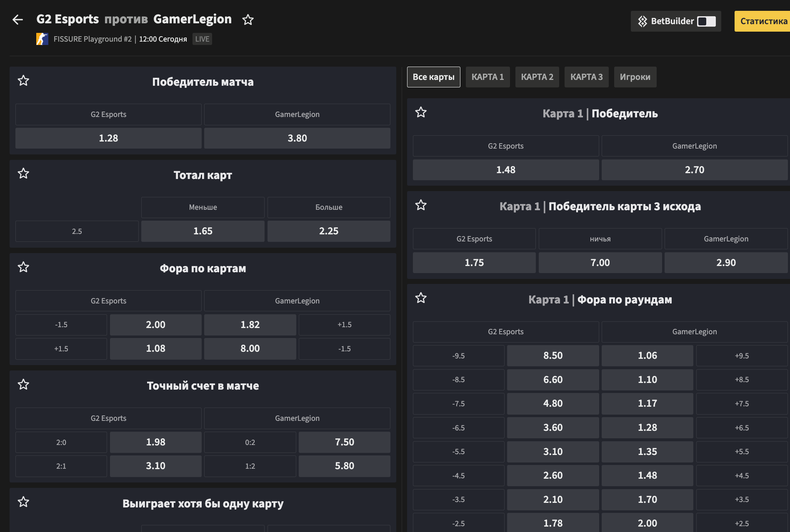Star the Победитель матча market
The height and width of the screenshot is (532, 790).
[23, 81]
